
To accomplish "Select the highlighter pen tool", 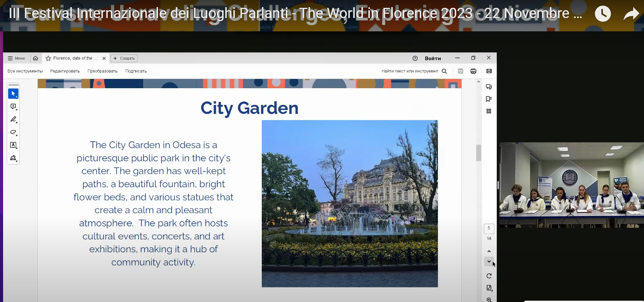I will tap(13, 120).
